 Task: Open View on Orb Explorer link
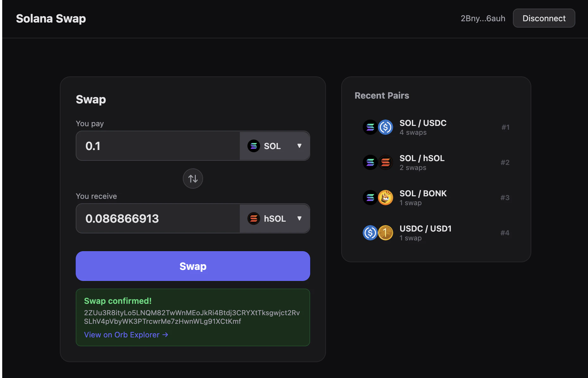coord(126,335)
